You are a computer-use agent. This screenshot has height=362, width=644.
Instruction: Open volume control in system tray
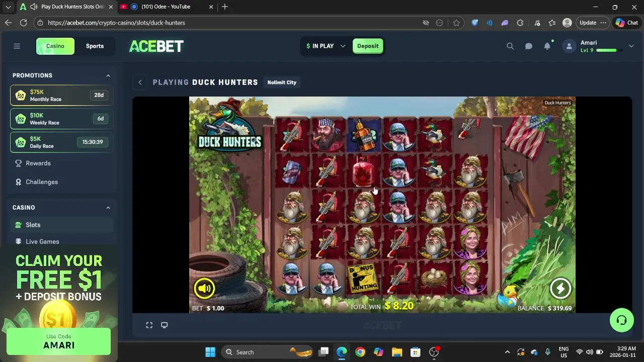click(589, 352)
